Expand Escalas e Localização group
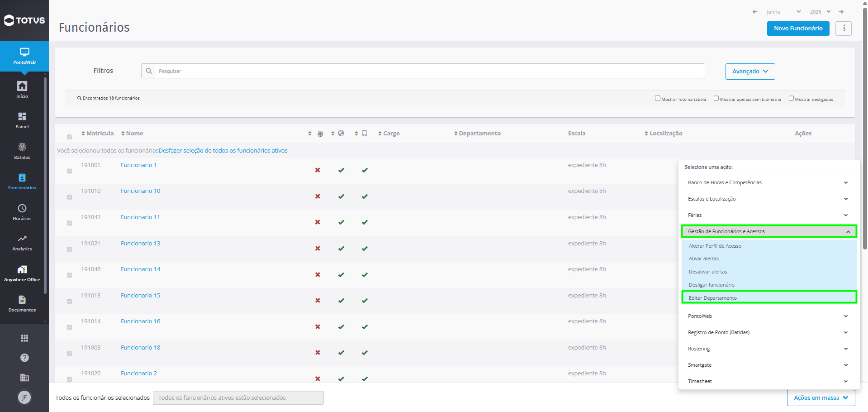Screen dimensions: 868x412 [x=768, y=199]
